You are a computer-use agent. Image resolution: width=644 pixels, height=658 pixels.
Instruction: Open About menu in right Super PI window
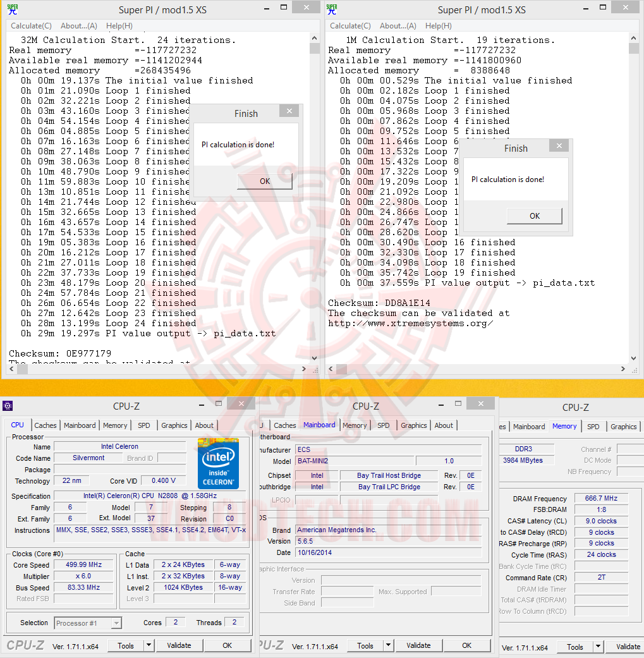(x=398, y=25)
